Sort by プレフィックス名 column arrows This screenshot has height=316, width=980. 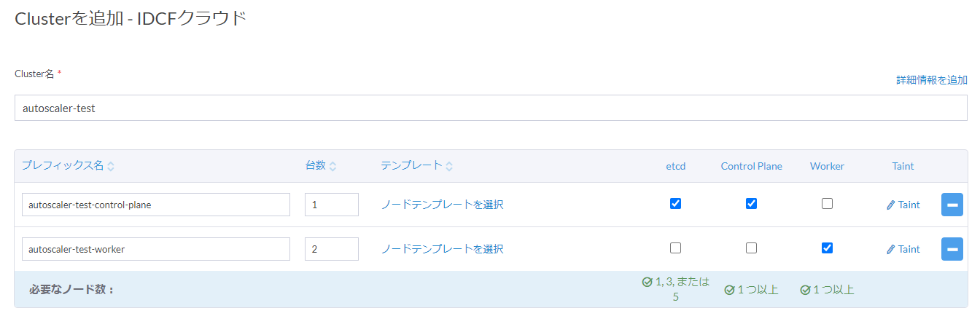click(111, 166)
